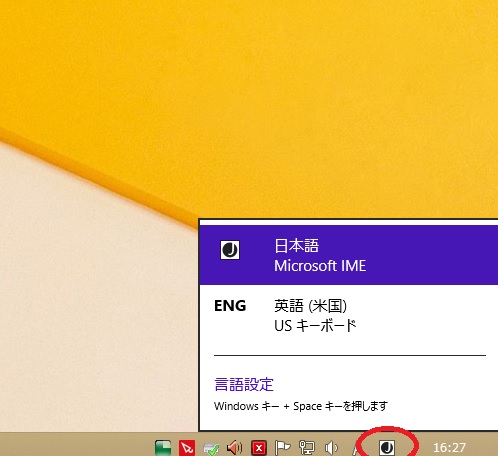Image resolution: width=498 pixels, height=456 pixels.
Task: Click the 16:27 taskbar clock
Action: [x=449, y=447]
